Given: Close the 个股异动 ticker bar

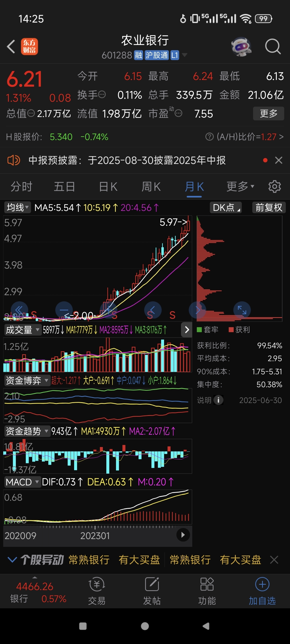Looking at the screenshot, I should pyautogui.click(x=274, y=560).
